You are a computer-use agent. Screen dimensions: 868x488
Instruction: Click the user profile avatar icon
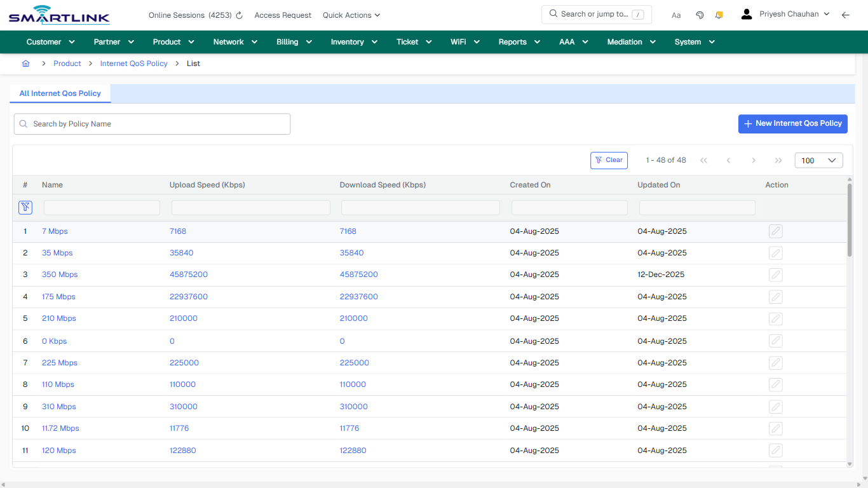[x=746, y=13]
